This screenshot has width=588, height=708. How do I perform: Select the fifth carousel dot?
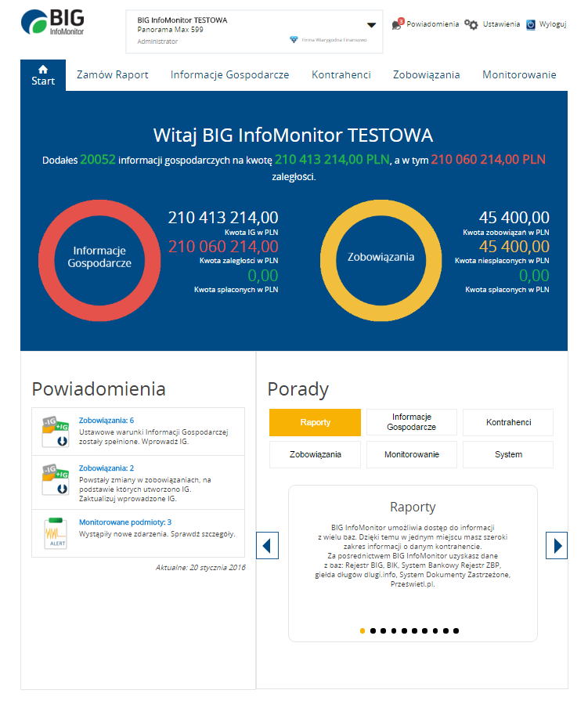pyautogui.click(x=404, y=630)
